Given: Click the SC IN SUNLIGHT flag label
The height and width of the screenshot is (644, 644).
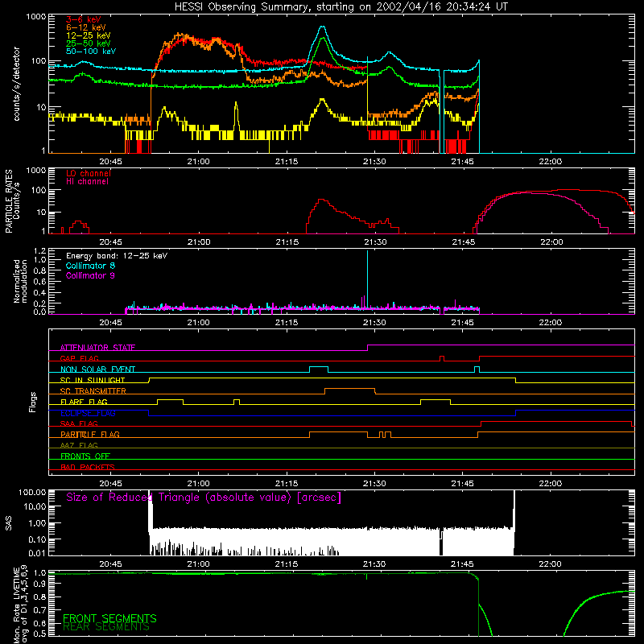Looking at the screenshot, I should pyautogui.click(x=93, y=380).
